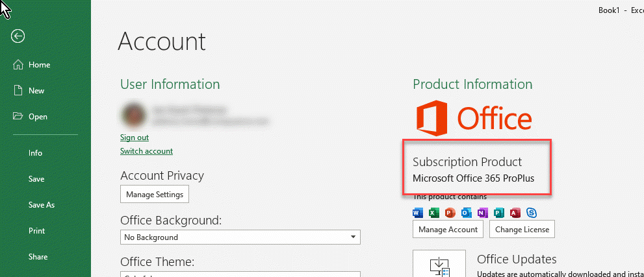The image size is (644, 277).
Task: Click the Publisher app icon
Action: 498,213
